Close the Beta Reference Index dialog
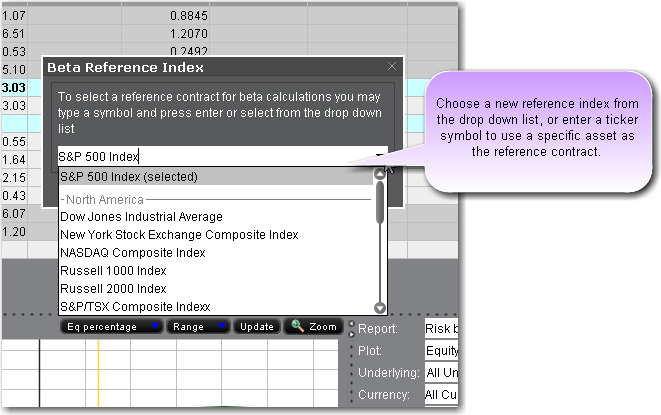The width and height of the screenshot is (661, 415). [x=392, y=67]
